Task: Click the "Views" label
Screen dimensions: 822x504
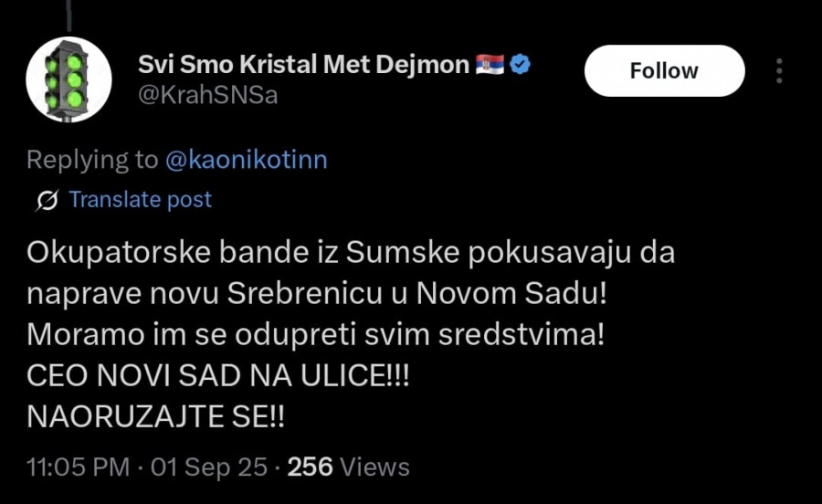Action: pyautogui.click(x=374, y=467)
